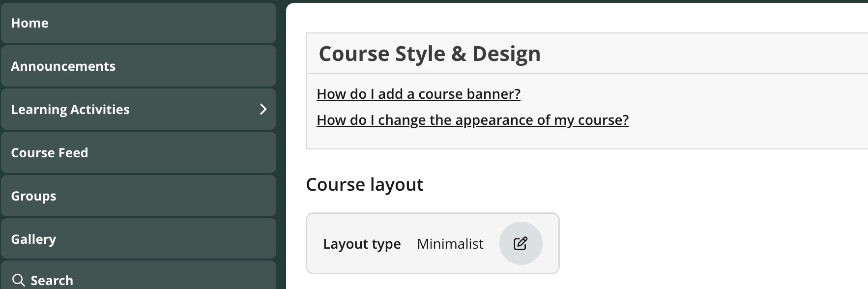Screen dimensions: 868x289
Task: Go to Announcements in the sidebar
Action: click(63, 66)
